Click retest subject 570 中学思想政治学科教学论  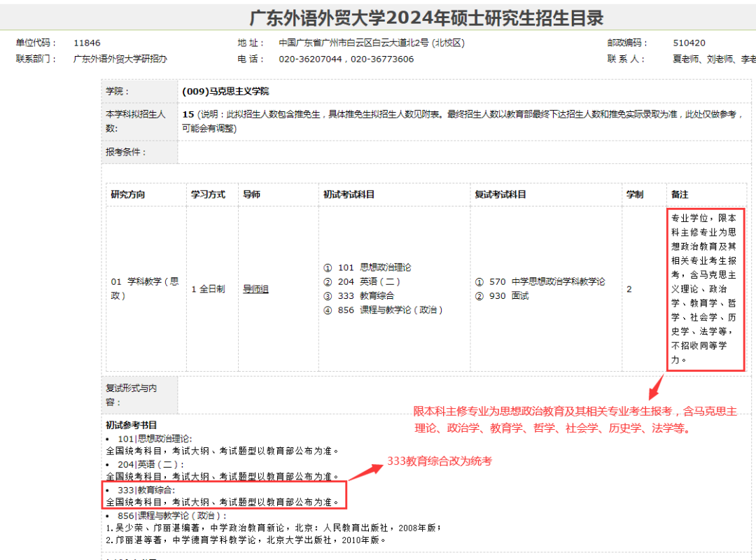tap(540, 281)
